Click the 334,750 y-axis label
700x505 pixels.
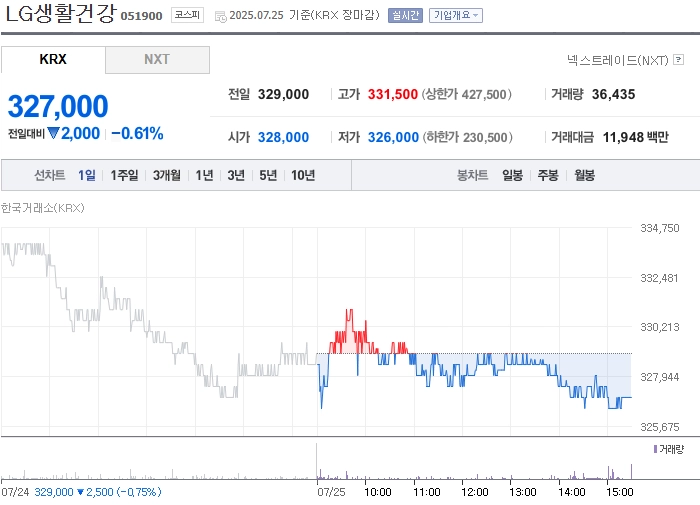(x=660, y=228)
